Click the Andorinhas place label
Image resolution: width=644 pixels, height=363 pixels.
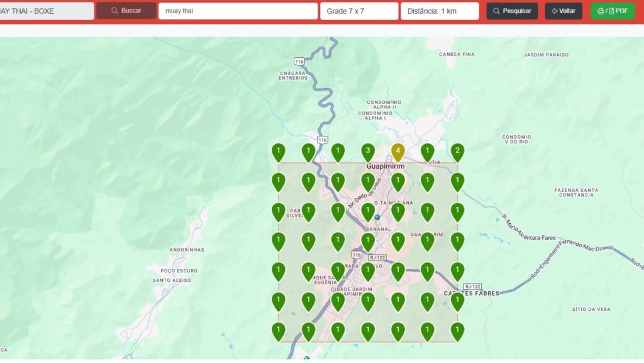coord(187,250)
